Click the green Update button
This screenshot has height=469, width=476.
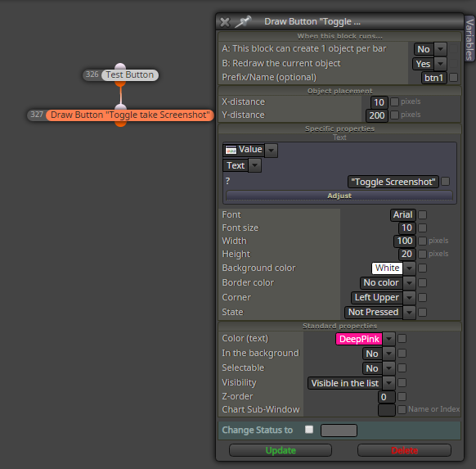pyautogui.click(x=281, y=450)
